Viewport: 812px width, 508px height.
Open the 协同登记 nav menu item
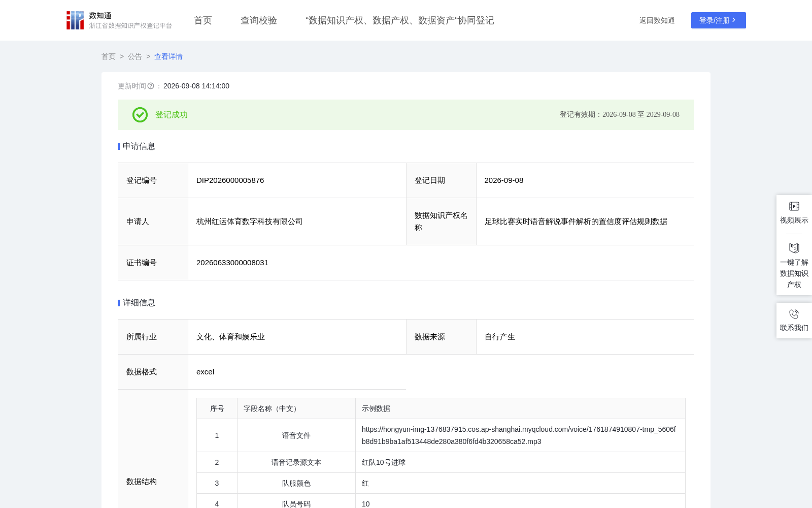point(400,20)
